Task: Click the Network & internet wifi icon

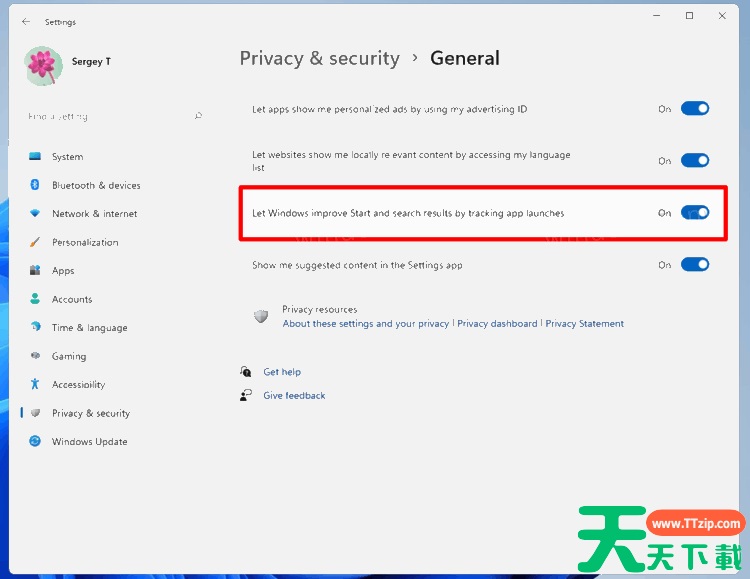Action: pyautogui.click(x=35, y=213)
